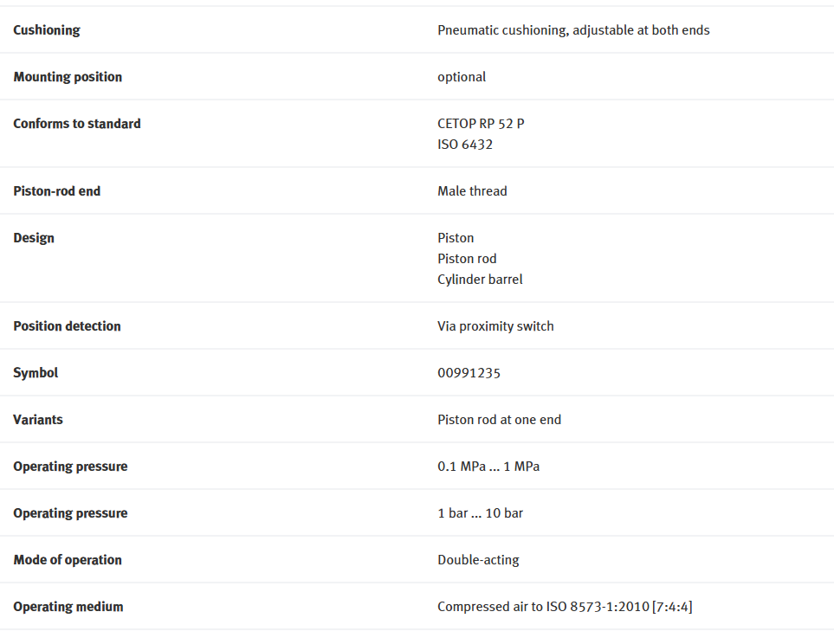Click the Cushioning row label

pos(47,30)
